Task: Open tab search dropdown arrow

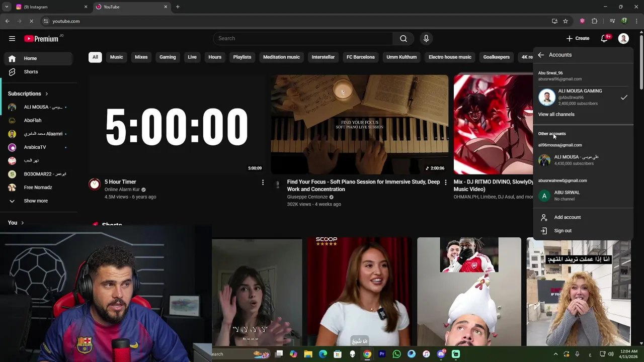Action: tap(7, 7)
